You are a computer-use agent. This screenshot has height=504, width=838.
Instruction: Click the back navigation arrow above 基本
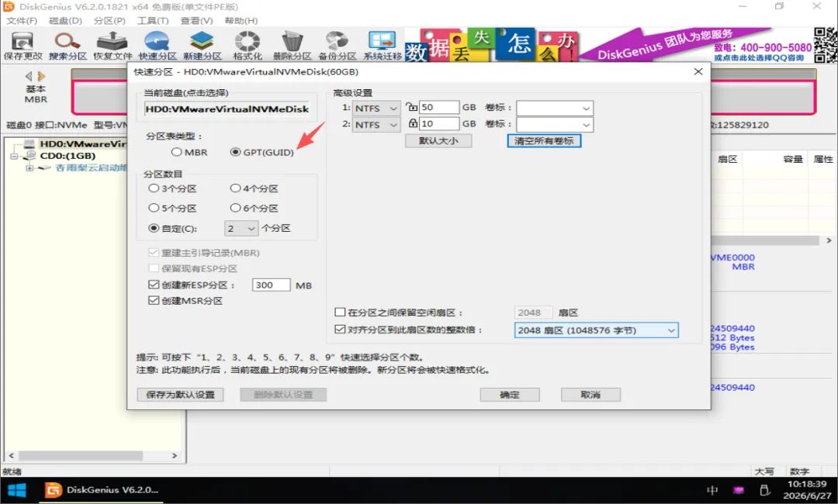click(29, 76)
